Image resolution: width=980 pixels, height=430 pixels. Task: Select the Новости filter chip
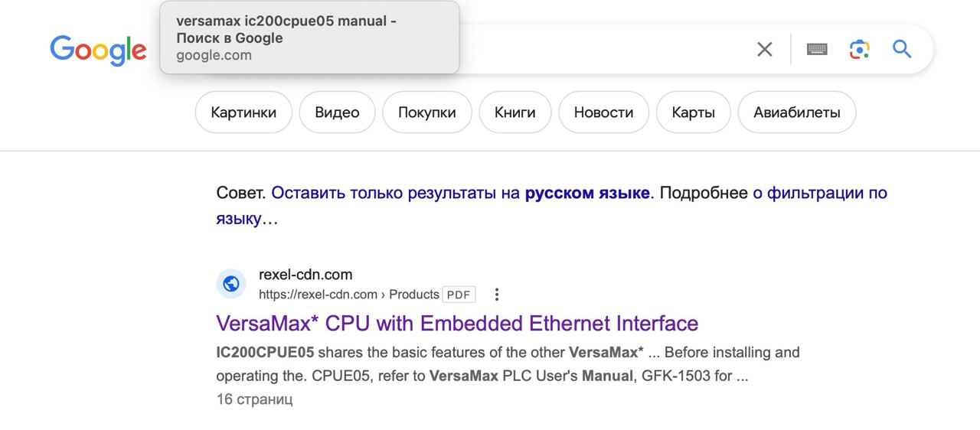(x=603, y=112)
